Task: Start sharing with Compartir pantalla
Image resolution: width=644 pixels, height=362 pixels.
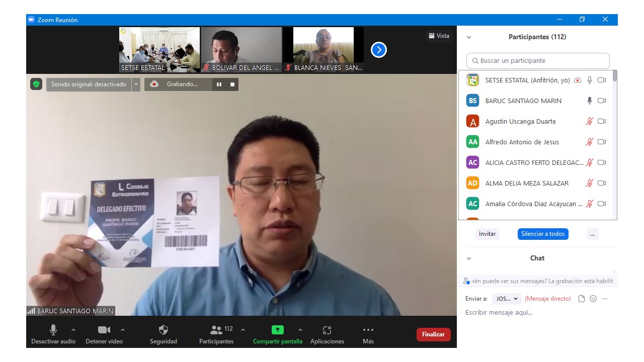Action: pyautogui.click(x=278, y=335)
